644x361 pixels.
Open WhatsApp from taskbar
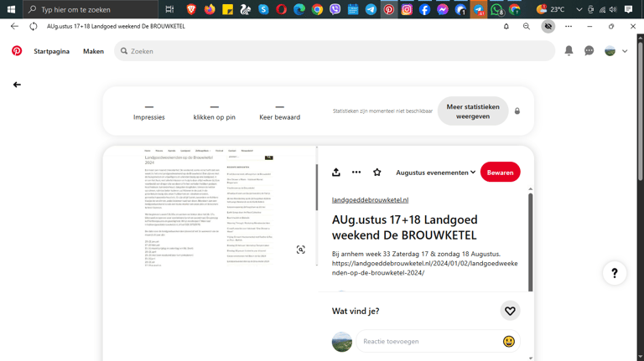[x=496, y=9]
